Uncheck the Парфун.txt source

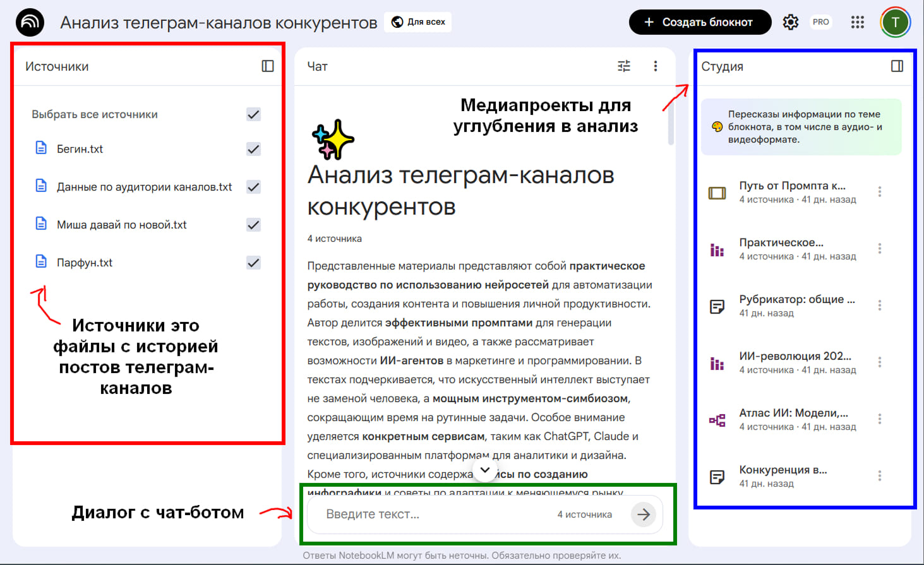[253, 261]
